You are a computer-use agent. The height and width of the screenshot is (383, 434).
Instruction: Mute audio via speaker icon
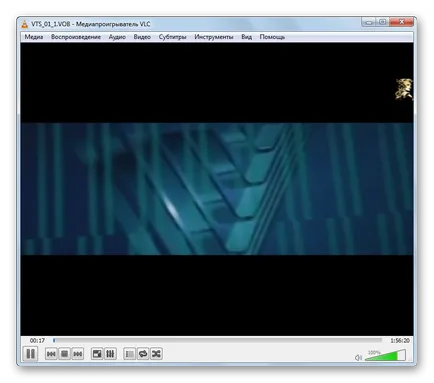(x=358, y=357)
